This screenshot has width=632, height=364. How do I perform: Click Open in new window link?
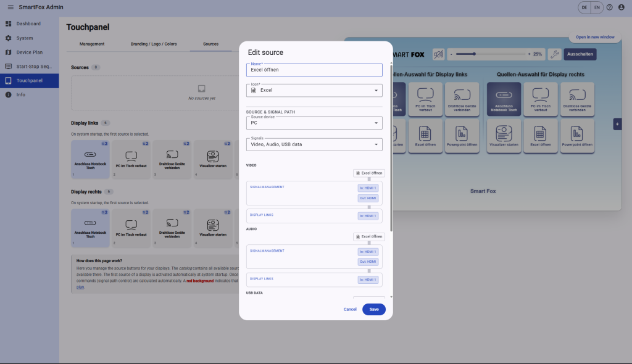click(x=595, y=37)
